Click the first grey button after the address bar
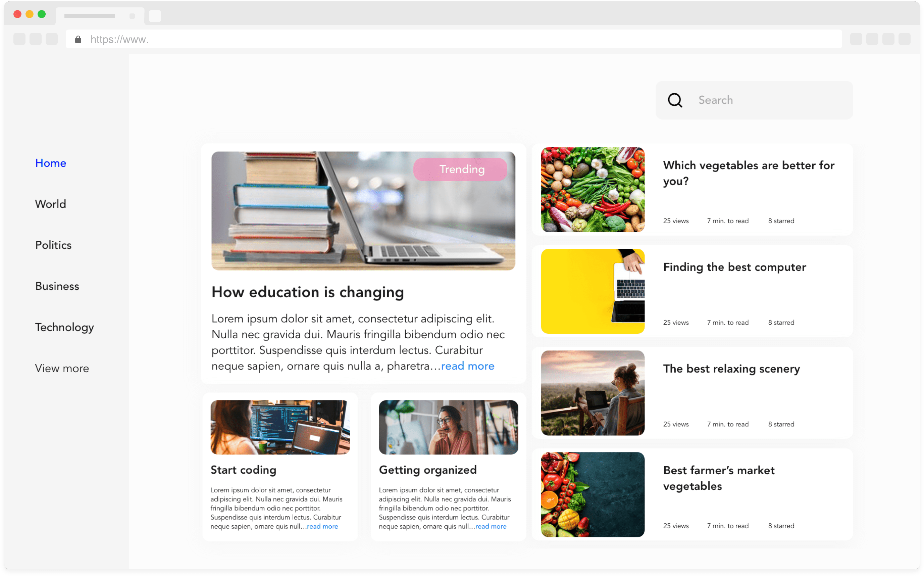 point(856,39)
